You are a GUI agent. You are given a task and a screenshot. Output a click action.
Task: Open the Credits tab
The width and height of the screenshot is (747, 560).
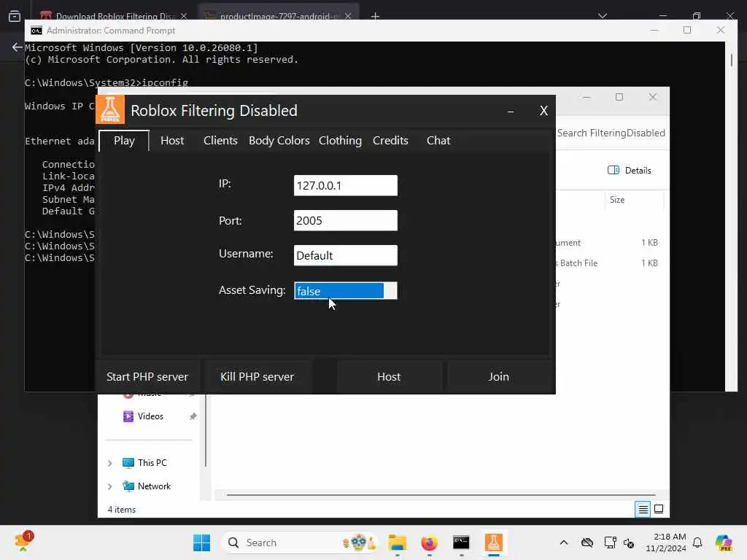tap(390, 141)
